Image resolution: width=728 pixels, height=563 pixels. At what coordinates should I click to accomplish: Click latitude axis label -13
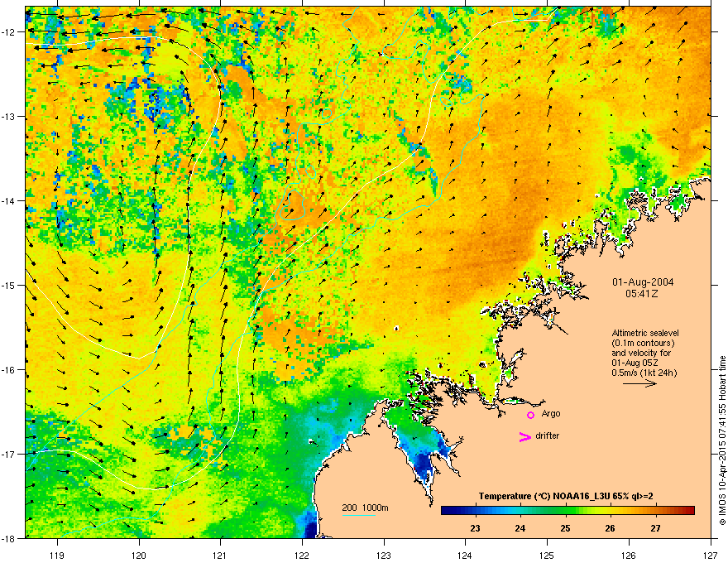point(9,117)
